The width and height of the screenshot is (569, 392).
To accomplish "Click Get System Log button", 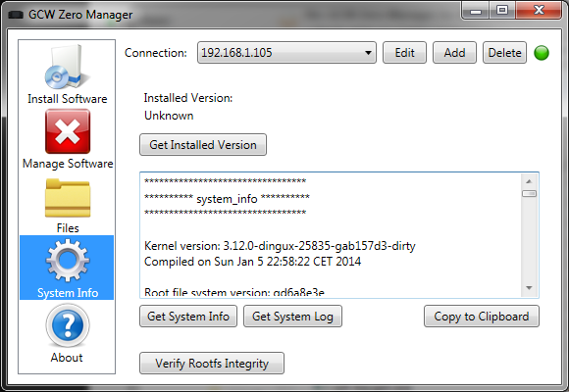I will (x=292, y=317).
